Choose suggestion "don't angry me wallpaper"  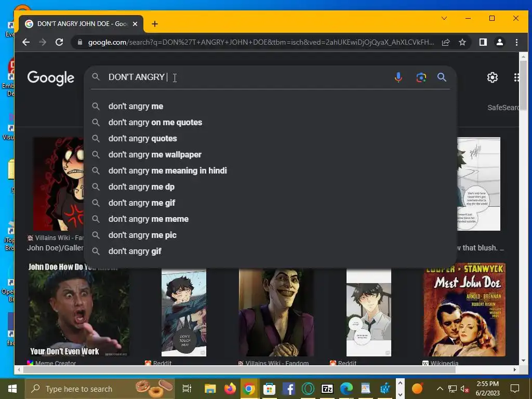[270, 155]
